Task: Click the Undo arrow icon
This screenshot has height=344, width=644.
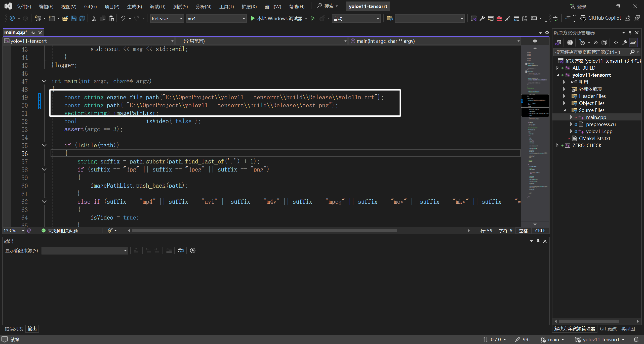Action: pyautogui.click(x=123, y=18)
